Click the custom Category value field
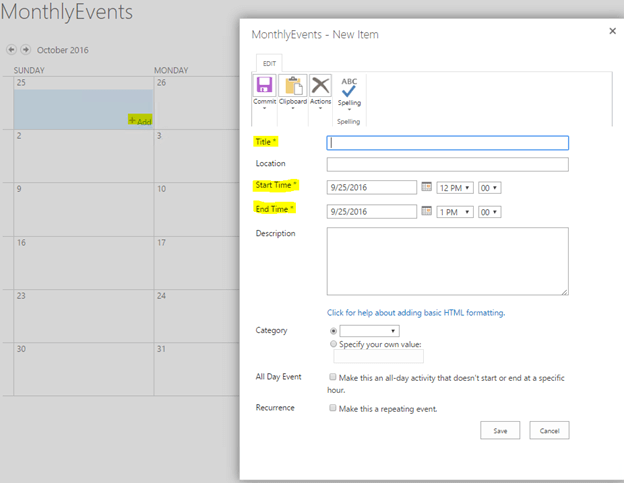 point(378,356)
